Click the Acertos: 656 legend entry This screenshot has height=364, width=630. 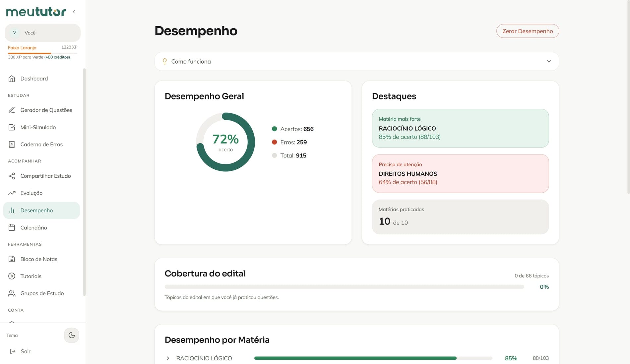point(293,129)
